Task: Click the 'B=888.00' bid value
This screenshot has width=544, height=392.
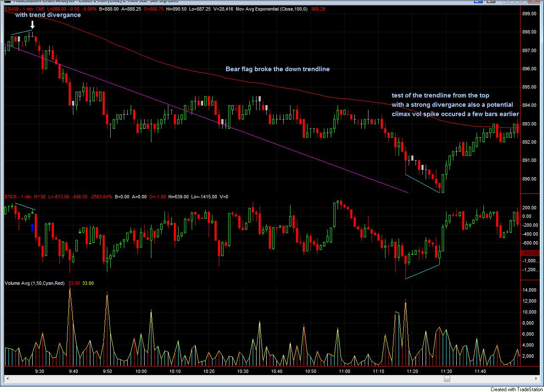Action: point(109,8)
